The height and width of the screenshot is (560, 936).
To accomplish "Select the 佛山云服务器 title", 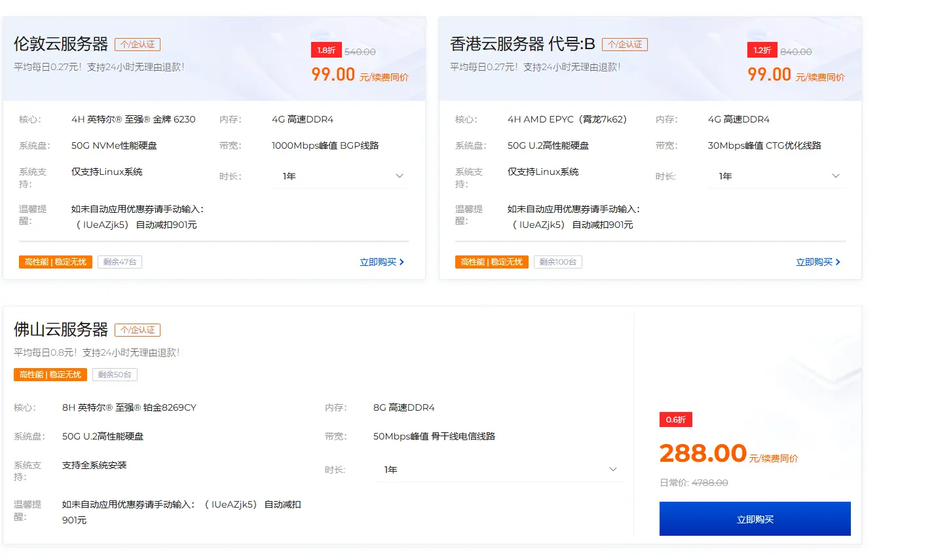I will pos(61,329).
